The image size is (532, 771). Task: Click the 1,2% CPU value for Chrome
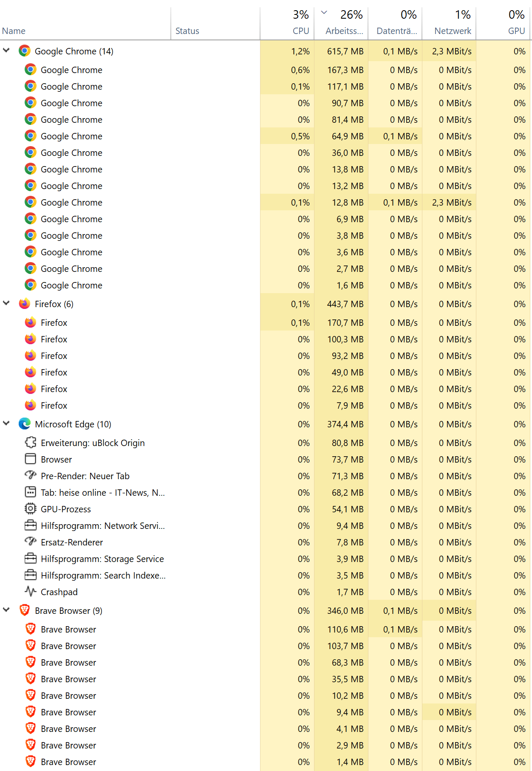pyautogui.click(x=300, y=51)
